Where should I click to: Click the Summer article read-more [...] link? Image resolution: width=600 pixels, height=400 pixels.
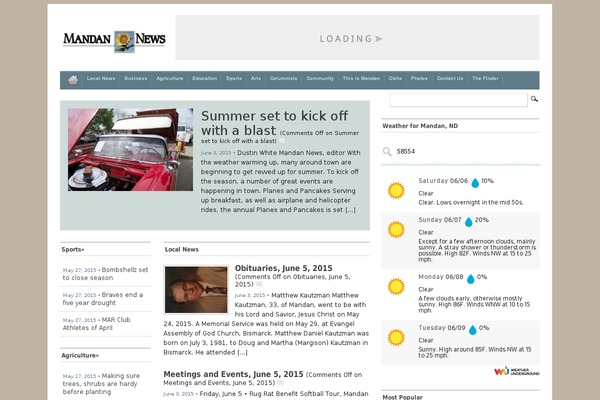351,210
